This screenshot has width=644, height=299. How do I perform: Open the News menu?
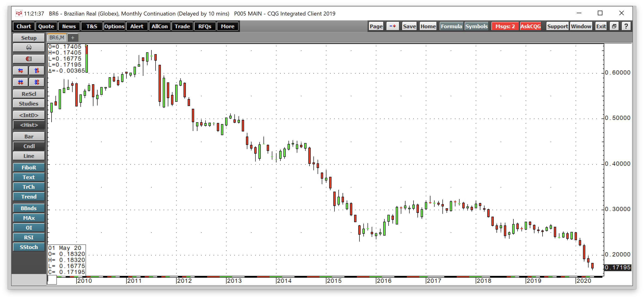[69, 26]
